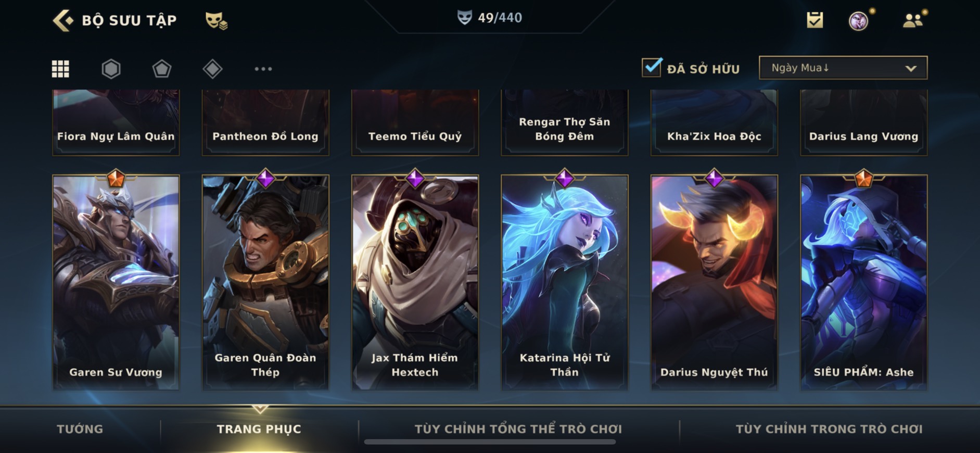This screenshot has width=980, height=453.
Task: Open the Katarina Hội Tử Thần skin card
Action: pyautogui.click(x=565, y=282)
